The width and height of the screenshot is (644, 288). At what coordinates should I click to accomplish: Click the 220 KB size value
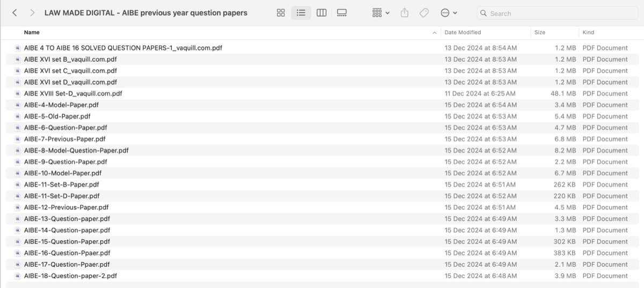[565, 196]
